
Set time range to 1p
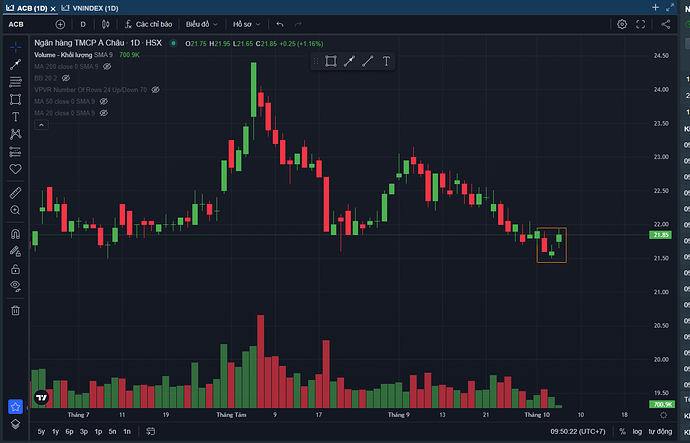tap(98, 432)
